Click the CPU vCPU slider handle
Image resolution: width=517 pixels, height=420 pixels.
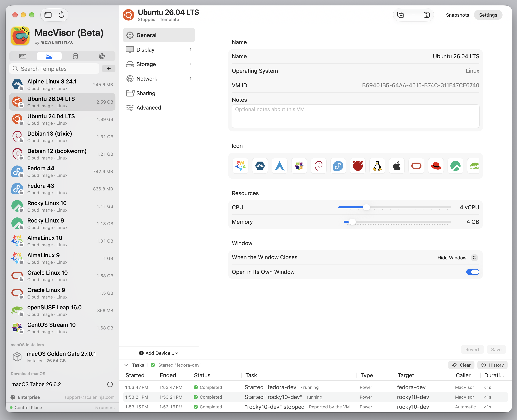(x=366, y=207)
